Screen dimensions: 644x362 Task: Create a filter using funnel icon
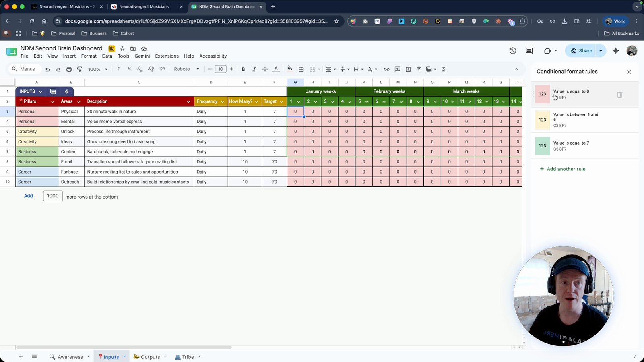[x=419, y=69]
